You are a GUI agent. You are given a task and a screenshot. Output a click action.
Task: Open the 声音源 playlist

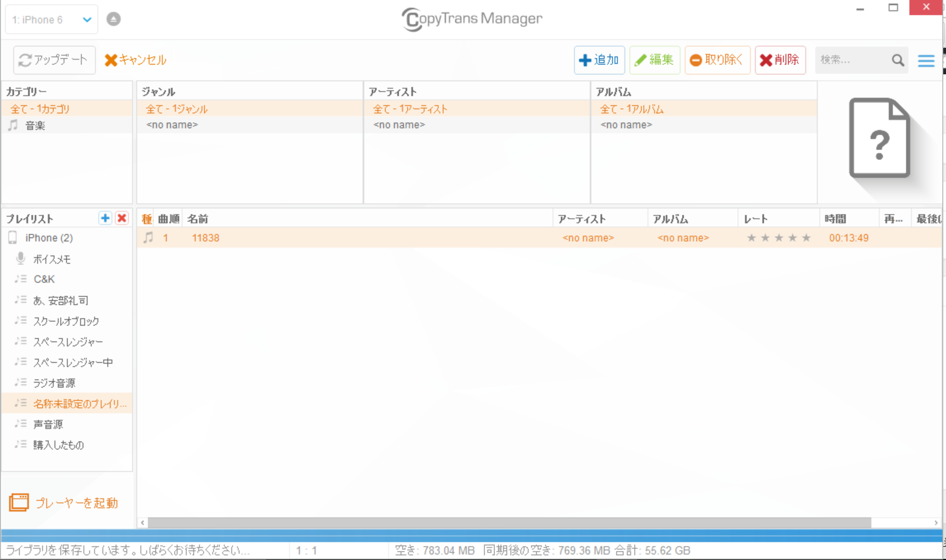coord(67,424)
